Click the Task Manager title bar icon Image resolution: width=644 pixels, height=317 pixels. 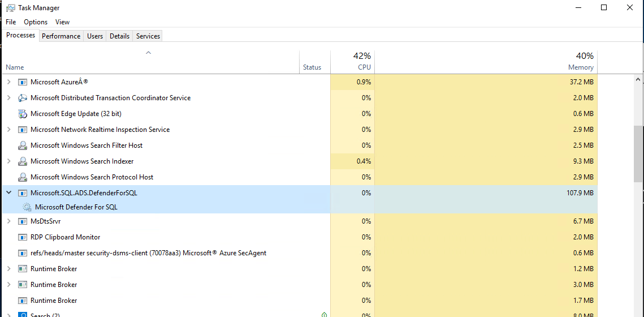click(11, 7)
